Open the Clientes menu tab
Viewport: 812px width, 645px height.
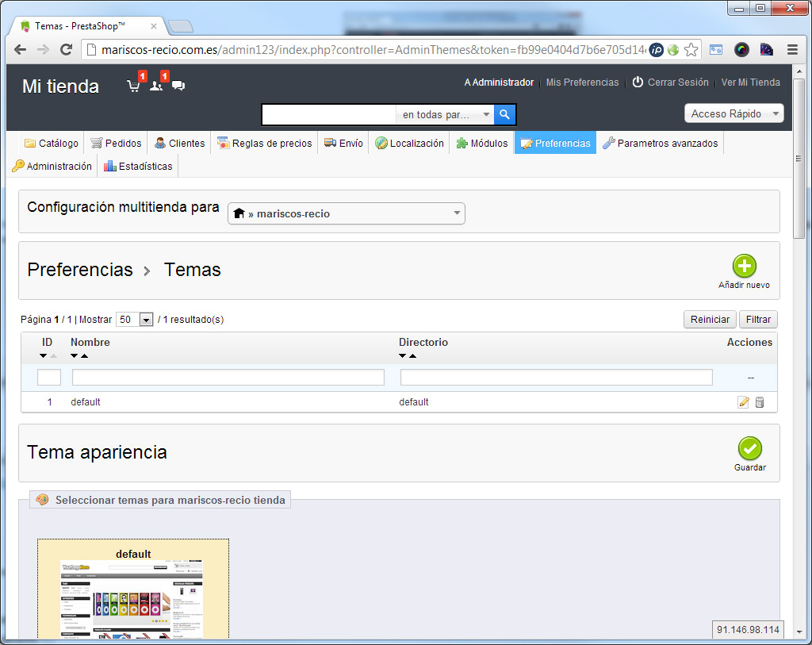tap(180, 143)
